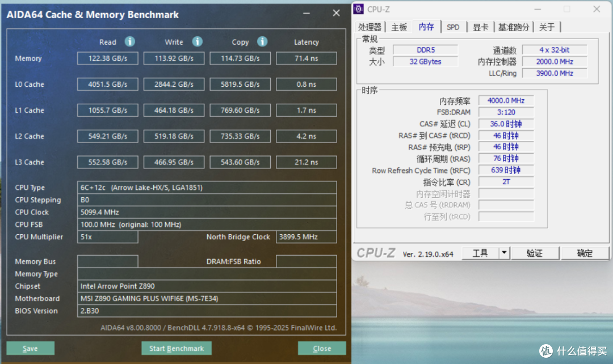Click the Memory Copy value 114.73 GB/s

coord(240,58)
